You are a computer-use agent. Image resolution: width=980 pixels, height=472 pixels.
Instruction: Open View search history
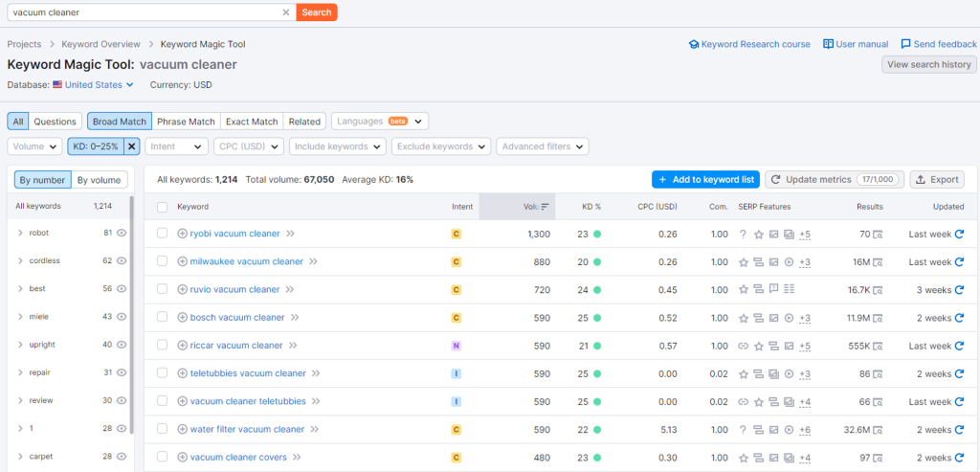coord(928,64)
